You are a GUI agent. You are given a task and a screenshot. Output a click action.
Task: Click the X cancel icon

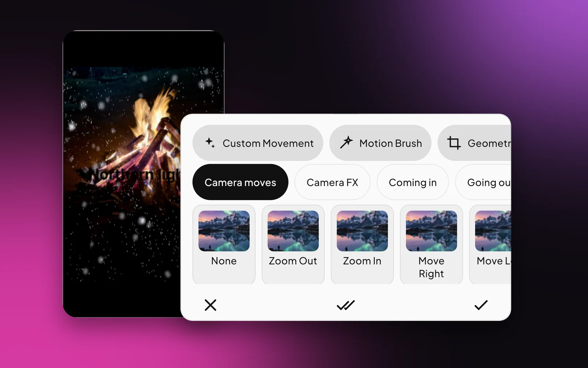(210, 305)
